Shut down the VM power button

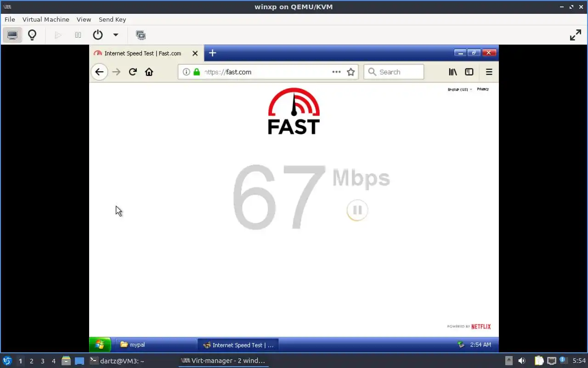coord(97,35)
